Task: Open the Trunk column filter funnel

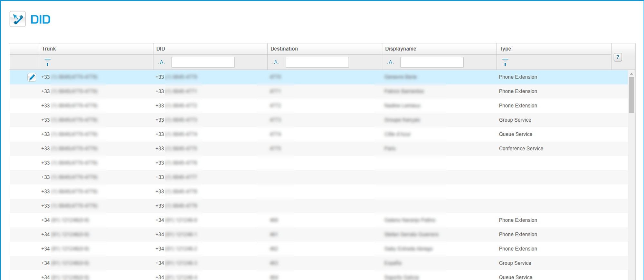Action: pos(47,62)
